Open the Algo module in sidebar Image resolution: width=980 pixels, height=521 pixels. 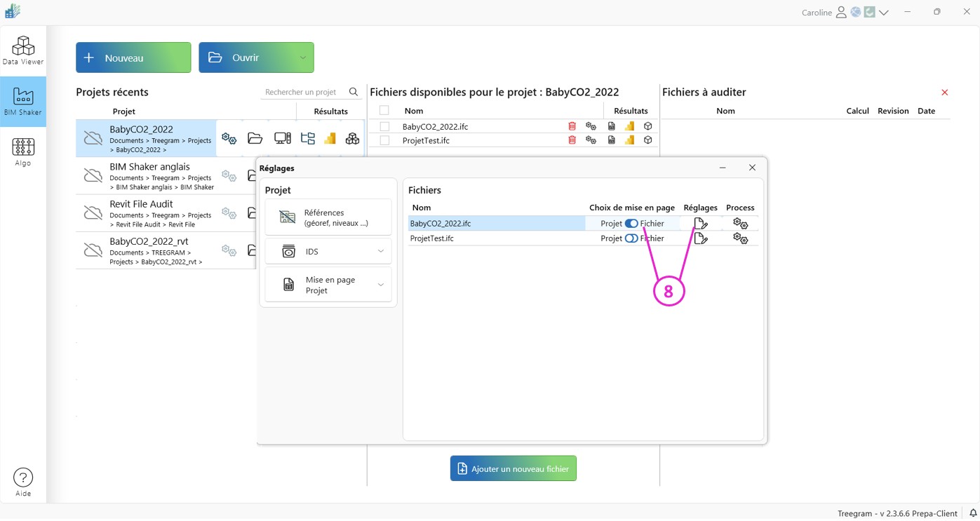pyautogui.click(x=22, y=151)
